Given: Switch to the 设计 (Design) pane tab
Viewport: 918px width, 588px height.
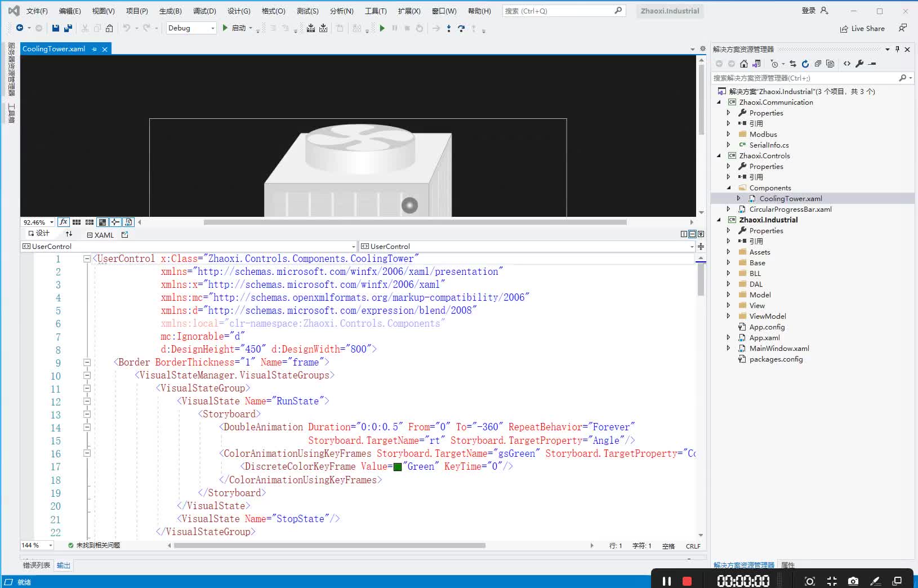Looking at the screenshot, I should pyautogui.click(x=39, y=234).
